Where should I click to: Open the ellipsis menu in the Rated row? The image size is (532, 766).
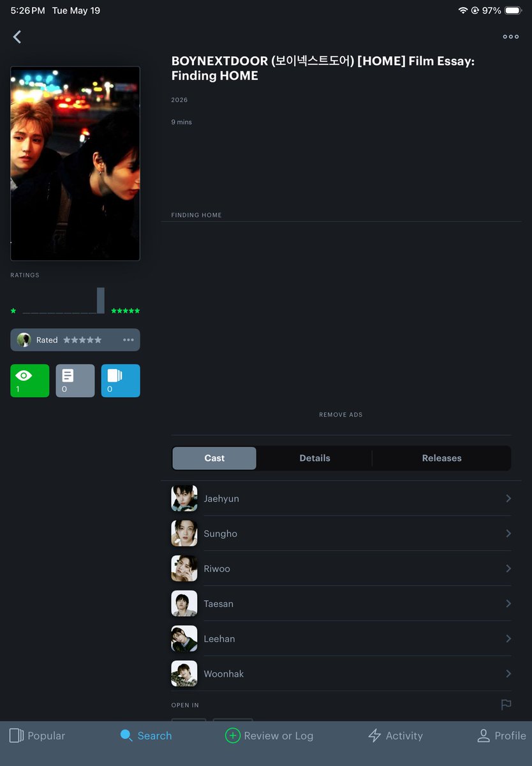(128, 340)
